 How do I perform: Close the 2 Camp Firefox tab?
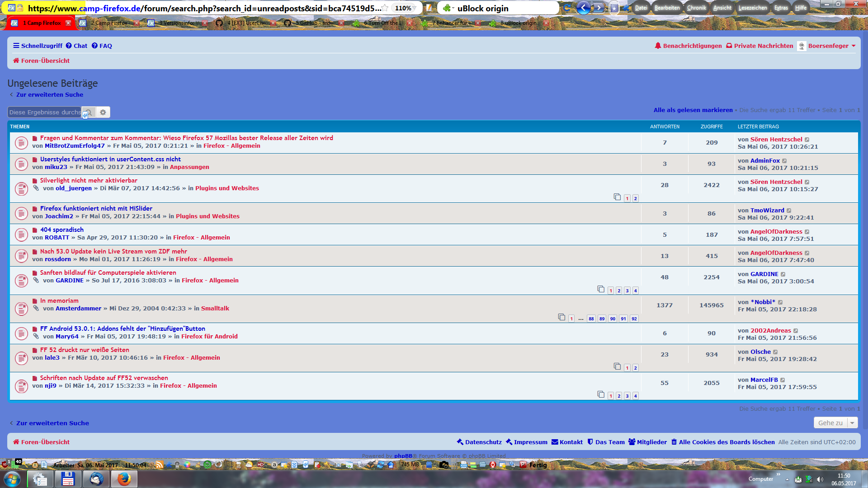tap(137, 23)
